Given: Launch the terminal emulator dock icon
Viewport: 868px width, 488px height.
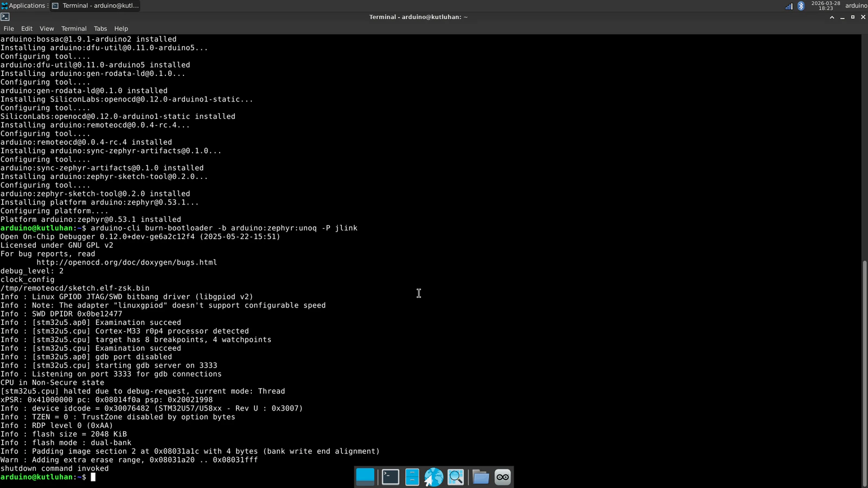Looking at the screenshot, I should coord(391,477).
